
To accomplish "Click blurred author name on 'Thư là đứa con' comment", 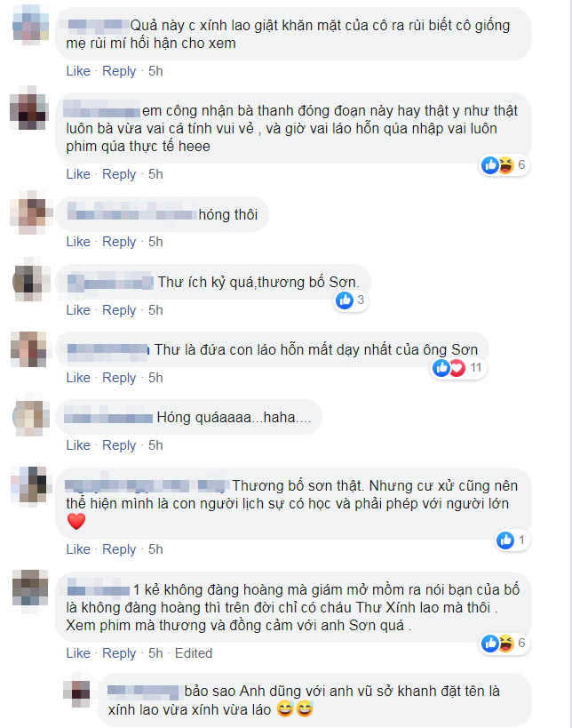I will [108, 350].
